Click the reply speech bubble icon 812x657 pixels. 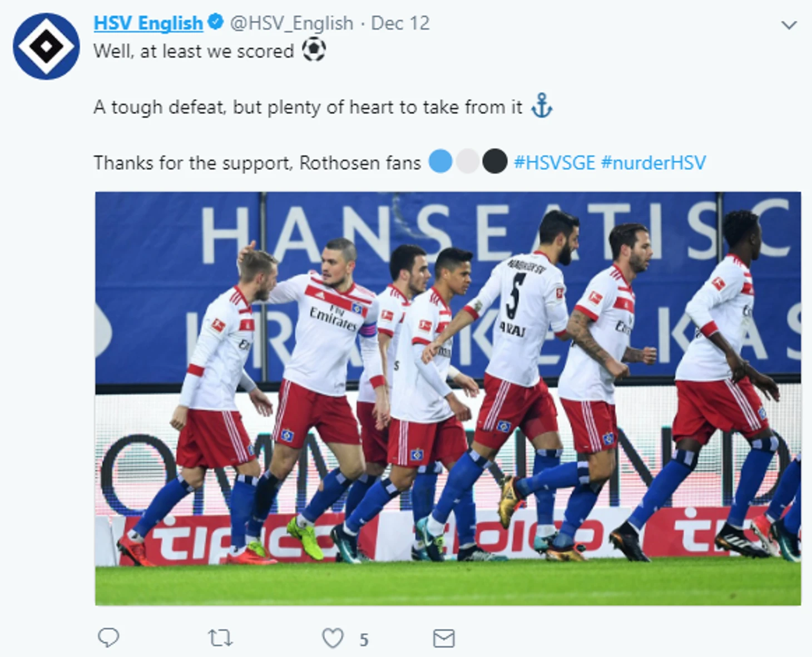108,638
